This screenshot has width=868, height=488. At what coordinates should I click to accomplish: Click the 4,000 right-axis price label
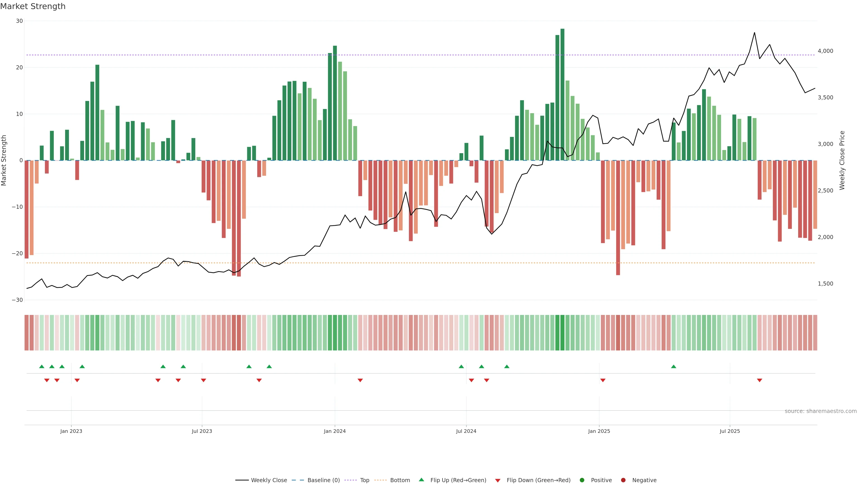pos(825,51)
